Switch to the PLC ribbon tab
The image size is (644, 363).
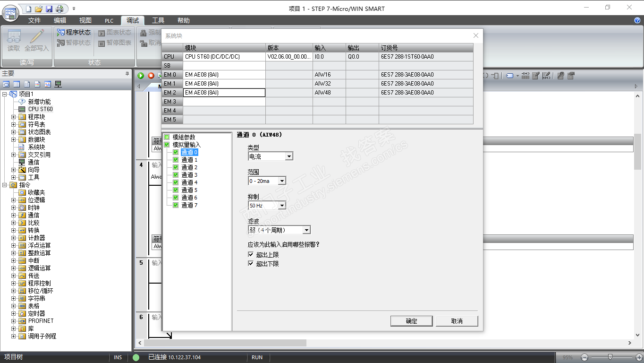[109, 20]
